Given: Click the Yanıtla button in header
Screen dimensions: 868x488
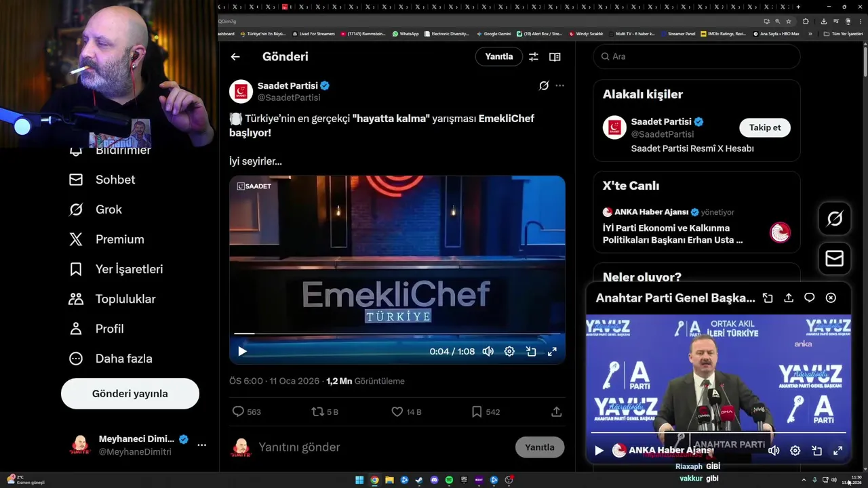Looking at the screenshot, I should [499, 56].
